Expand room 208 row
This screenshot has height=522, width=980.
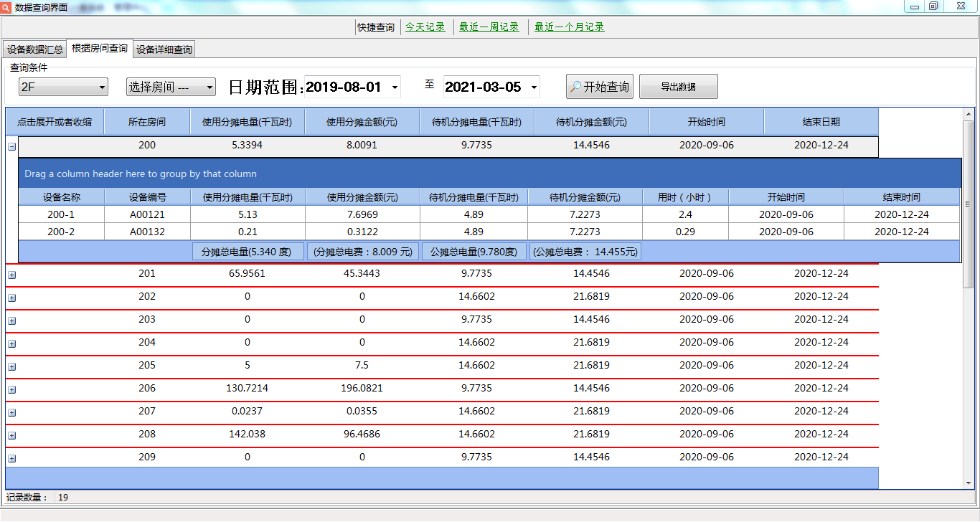pos(11,435)
